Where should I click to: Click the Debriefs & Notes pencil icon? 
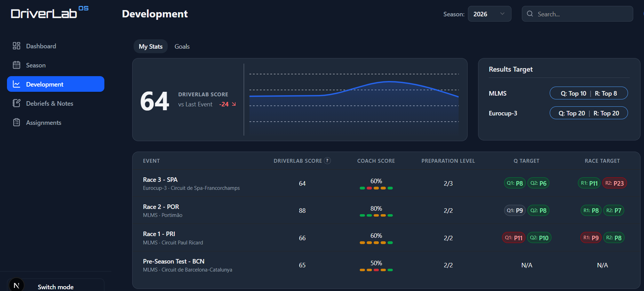coord(16,103)
